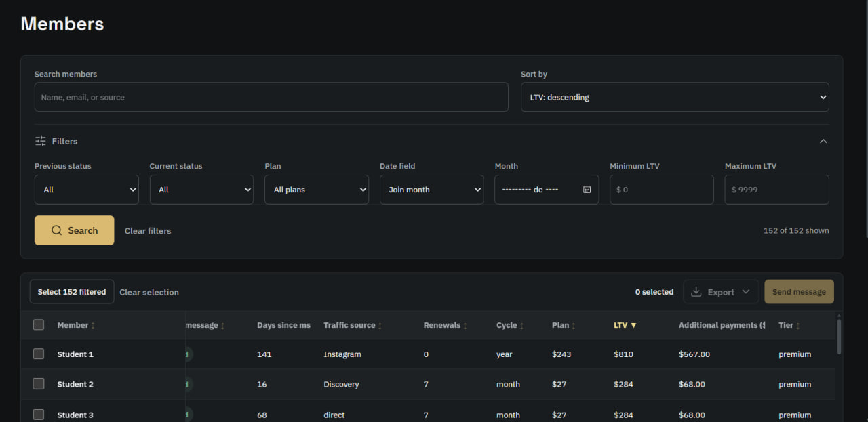The image size is (868, 422).
Task: Check the select-all members checkbox
Action: coord(39,324)
